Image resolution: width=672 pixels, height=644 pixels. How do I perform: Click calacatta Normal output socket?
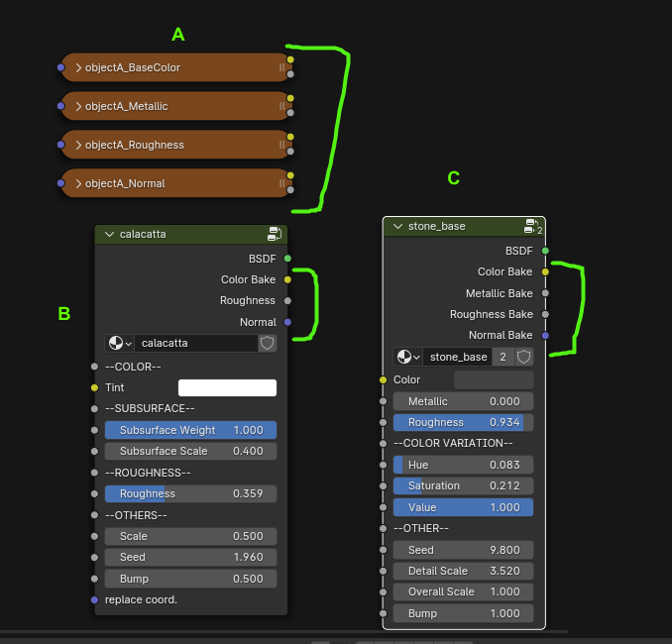(x=287, y=322)
